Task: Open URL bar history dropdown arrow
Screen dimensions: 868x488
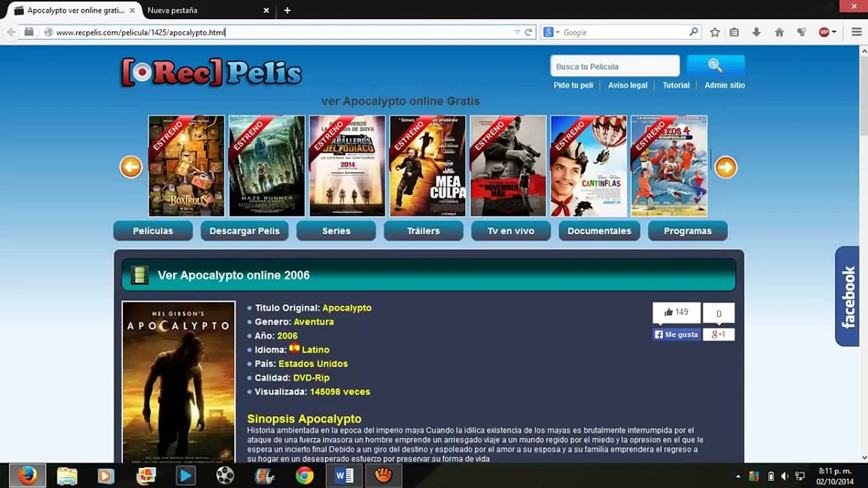Action: pyautogui.click(x=517, y=32)
